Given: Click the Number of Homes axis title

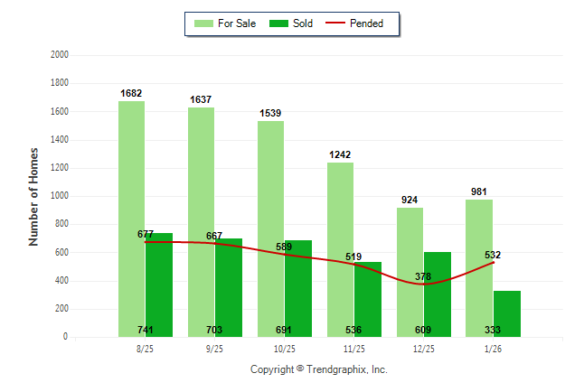Looking at the screenshot, I should point(34,196).
